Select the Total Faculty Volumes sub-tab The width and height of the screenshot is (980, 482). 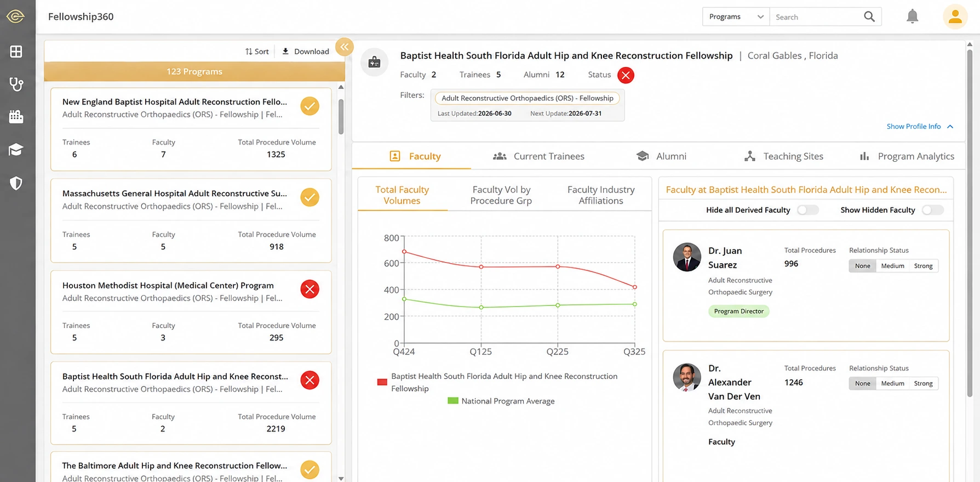[402, 195]
